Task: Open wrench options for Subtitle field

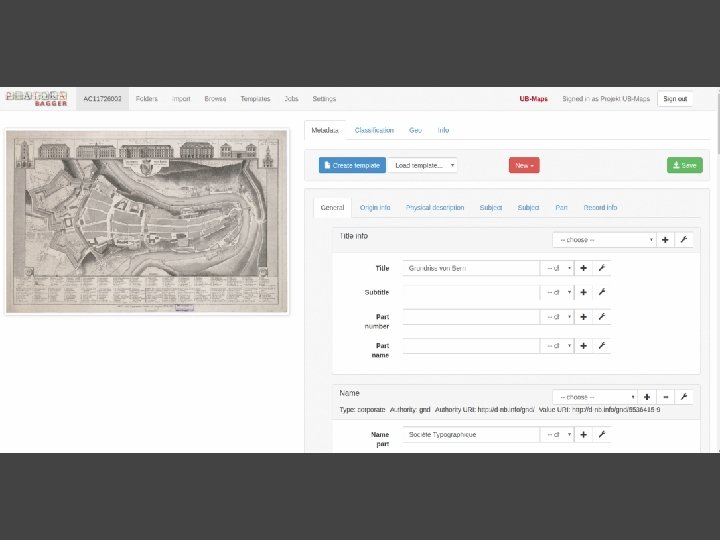Action: click(602, 292)
